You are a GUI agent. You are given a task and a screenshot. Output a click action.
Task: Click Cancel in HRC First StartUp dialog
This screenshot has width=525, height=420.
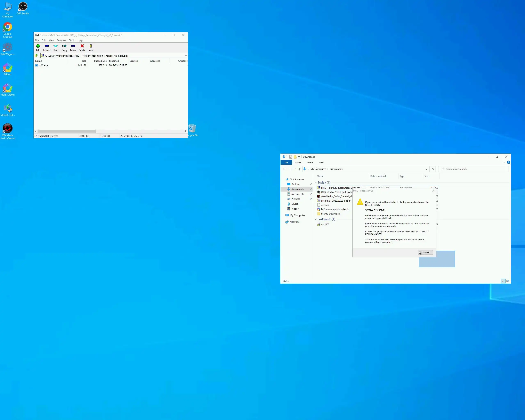pos(425,252)
